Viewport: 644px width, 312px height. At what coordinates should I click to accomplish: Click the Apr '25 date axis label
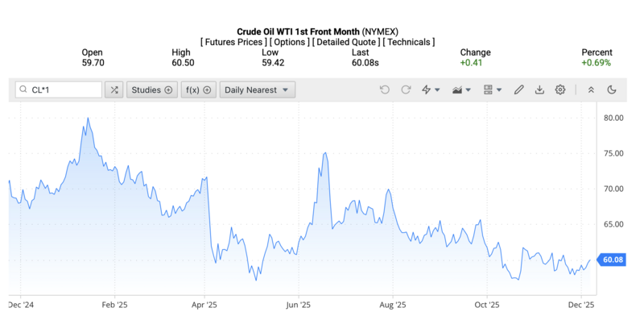pos(204,305)
